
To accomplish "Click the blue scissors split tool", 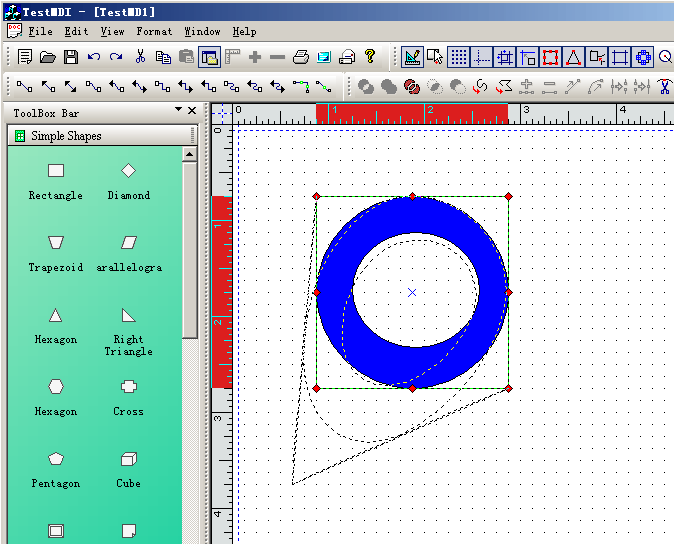I will click(x=665, y=86).
